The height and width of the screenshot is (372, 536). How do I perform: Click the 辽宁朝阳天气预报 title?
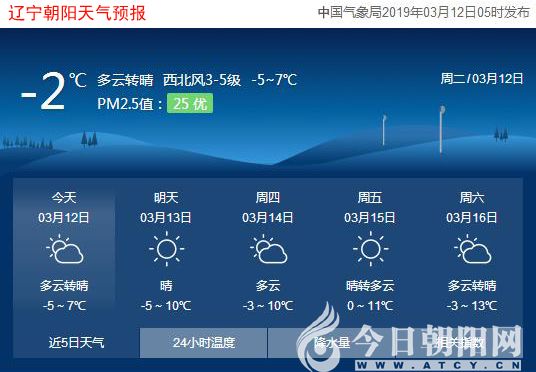coord(77,13)
